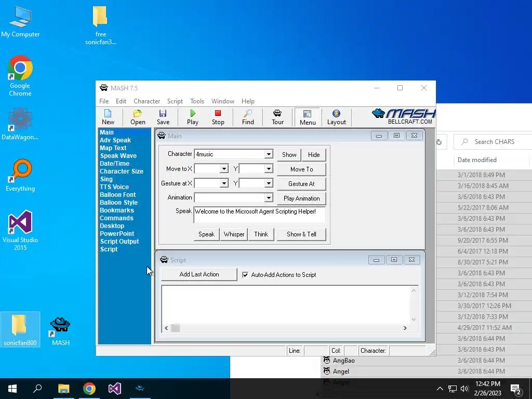
Task: Click the Speak button below the text box
Action: [206, 234]
